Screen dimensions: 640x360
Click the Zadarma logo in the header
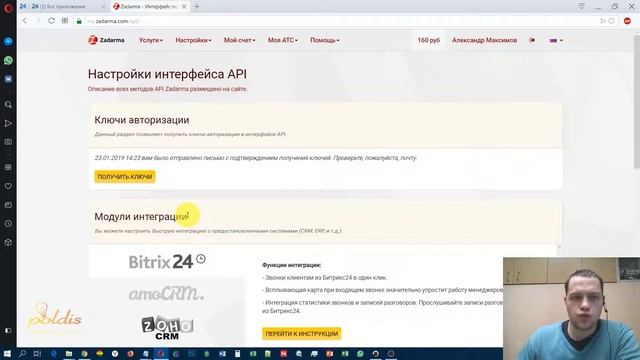point(107,40)
